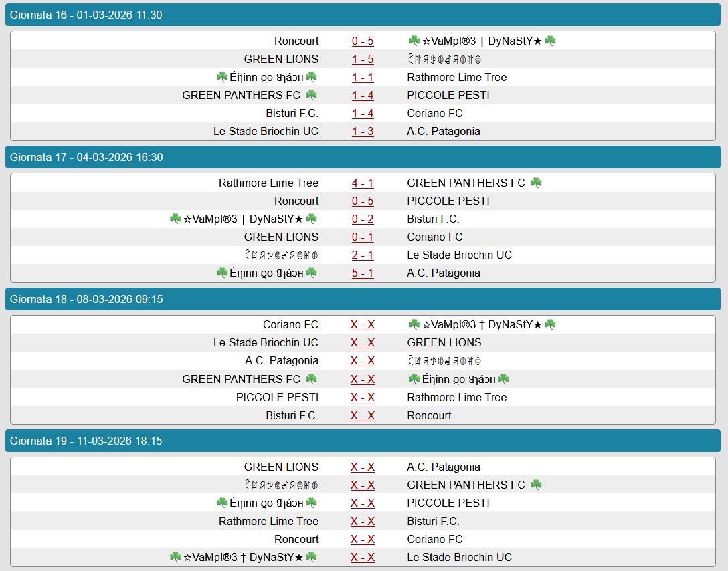The height and width of the screenshot is (571, 728).
Task: Click the shamrock after Éήinn in Giornata 19
Action: point(311,503)
